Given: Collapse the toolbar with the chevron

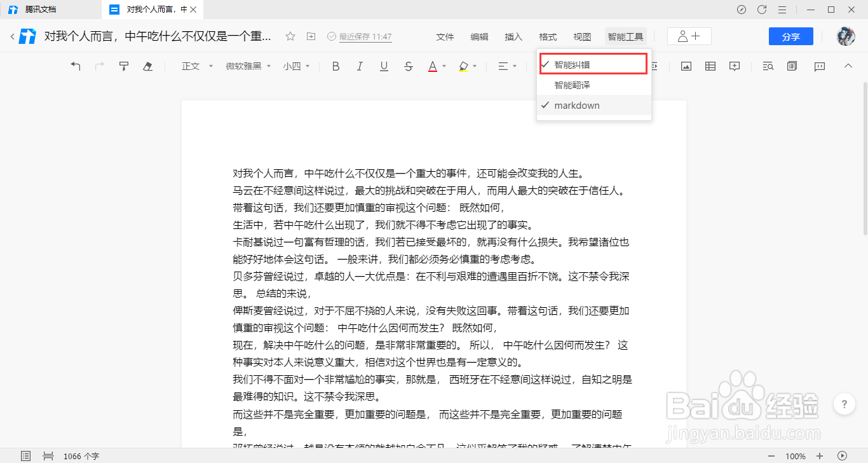Looking at the screenshot, I should (848, 66).
